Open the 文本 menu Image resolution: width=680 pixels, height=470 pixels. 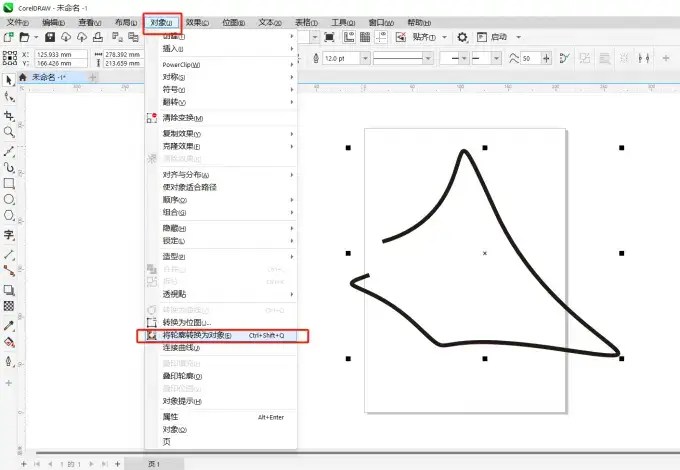click(270, 23)
